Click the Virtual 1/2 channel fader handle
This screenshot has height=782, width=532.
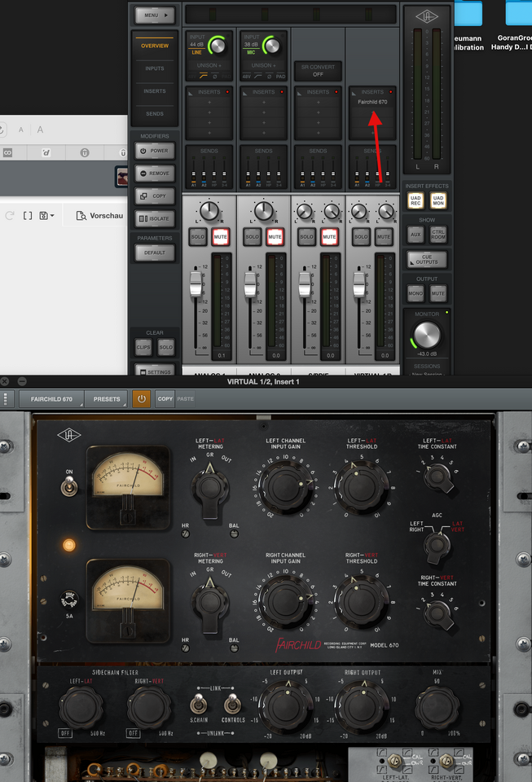point(359,284)
